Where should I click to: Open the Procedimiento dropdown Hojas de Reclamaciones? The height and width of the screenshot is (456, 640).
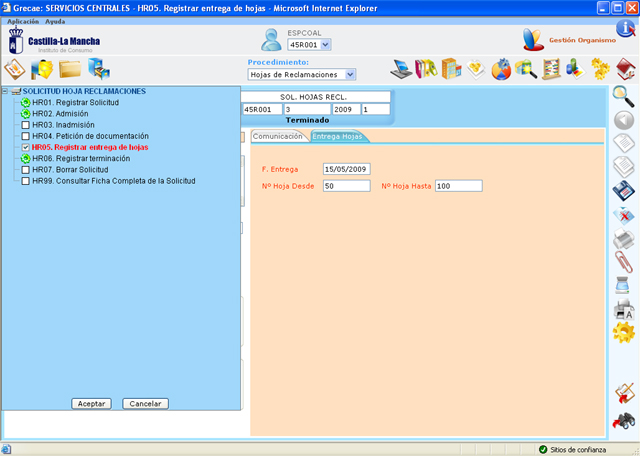coord(302,75)
